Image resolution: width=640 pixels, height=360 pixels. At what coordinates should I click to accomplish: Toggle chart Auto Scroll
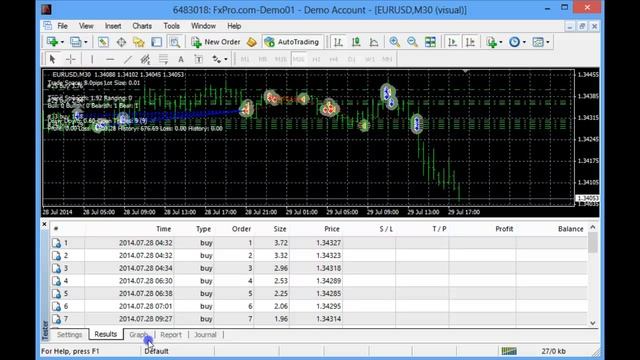click(x=452, y=42)
